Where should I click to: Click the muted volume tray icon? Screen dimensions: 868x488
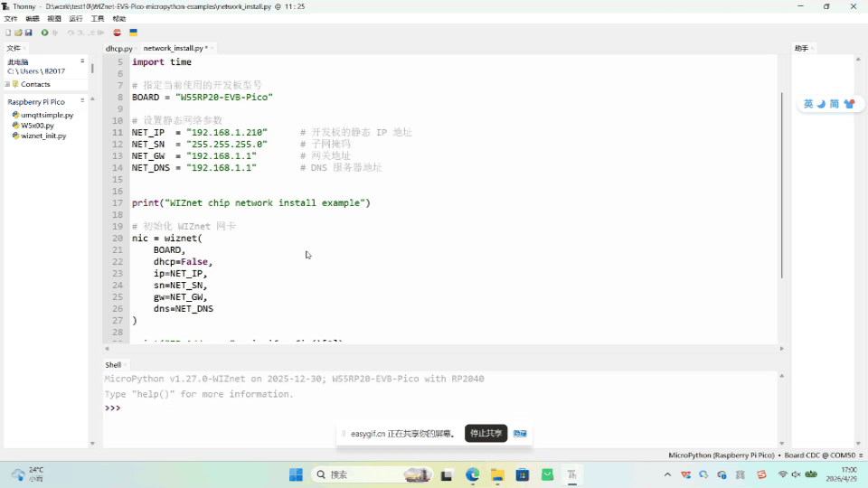(x=796, y=474)
